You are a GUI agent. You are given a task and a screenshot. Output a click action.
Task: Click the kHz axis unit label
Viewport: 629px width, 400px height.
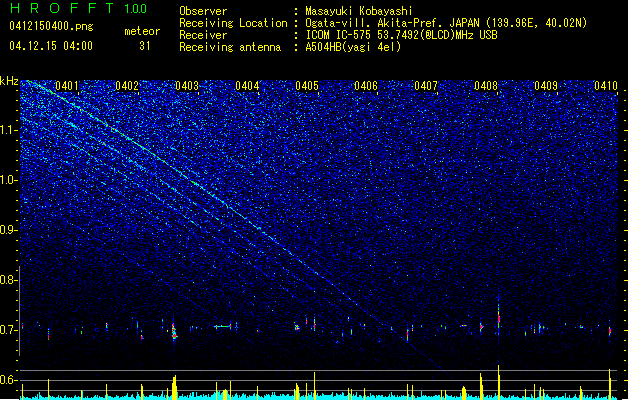(9, 81)
